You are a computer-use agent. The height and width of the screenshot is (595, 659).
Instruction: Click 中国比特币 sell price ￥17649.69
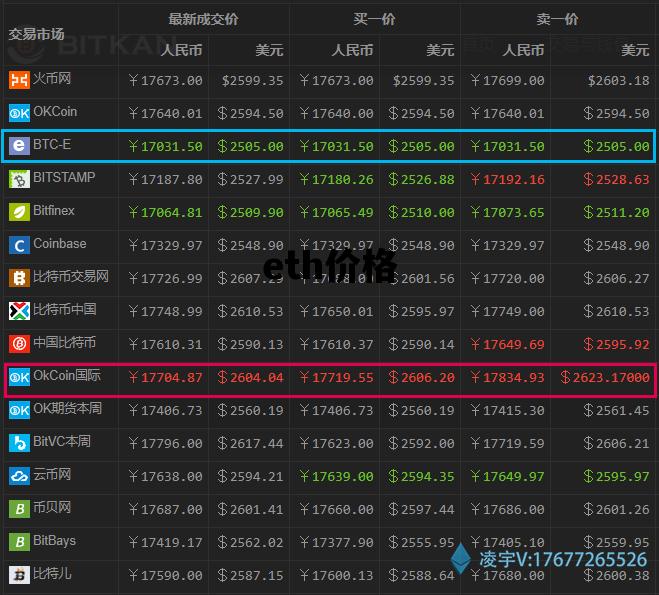click(x=508, y=344)
